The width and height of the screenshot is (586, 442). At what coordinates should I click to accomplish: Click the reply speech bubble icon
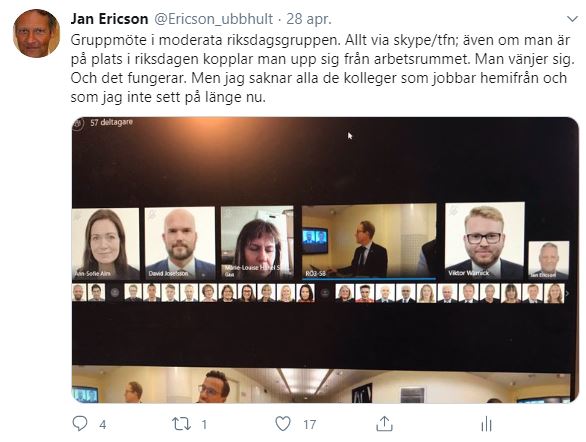[x=80, y=424]
